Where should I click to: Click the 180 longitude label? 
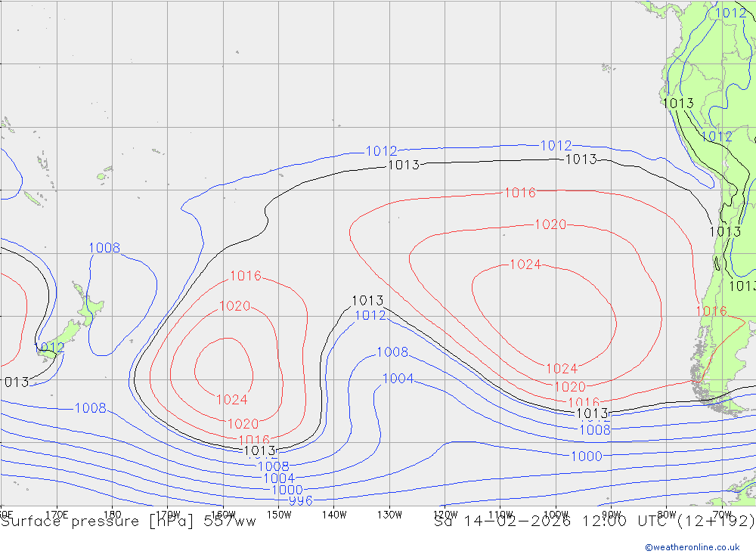113,515
